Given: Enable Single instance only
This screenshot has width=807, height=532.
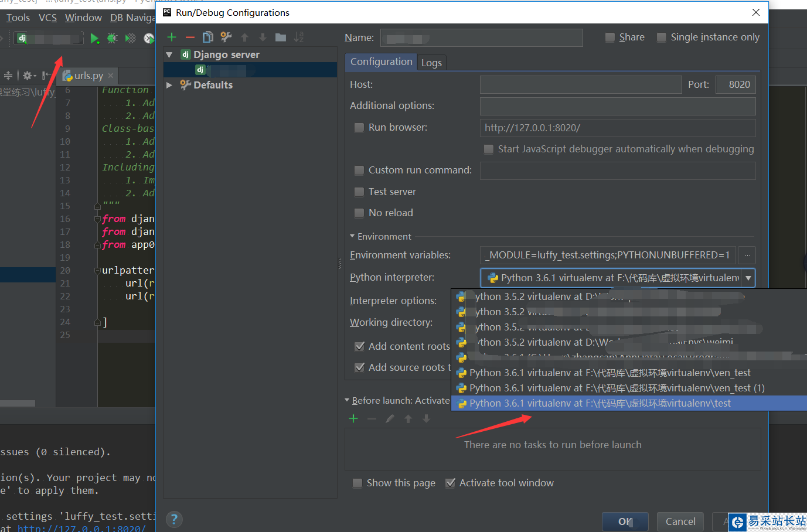Looking at the screenshot, I should pyautogui.click(x=662, y=37).
